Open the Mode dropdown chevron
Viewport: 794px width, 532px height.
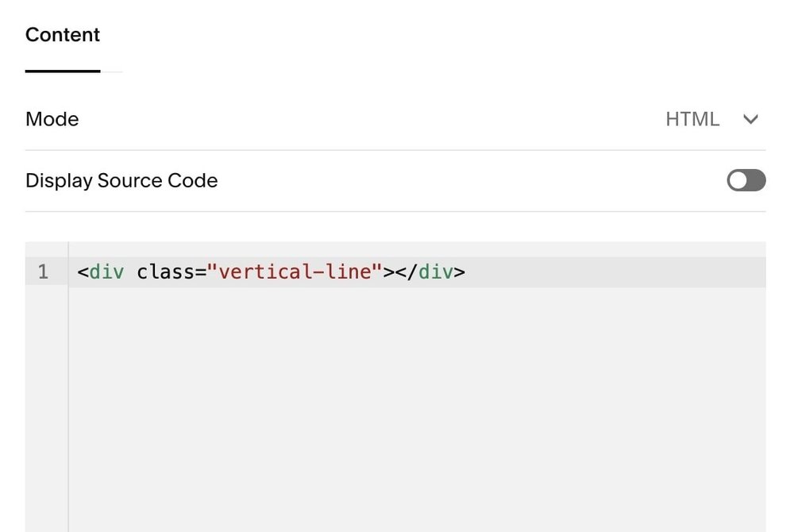tap(750, 119)
